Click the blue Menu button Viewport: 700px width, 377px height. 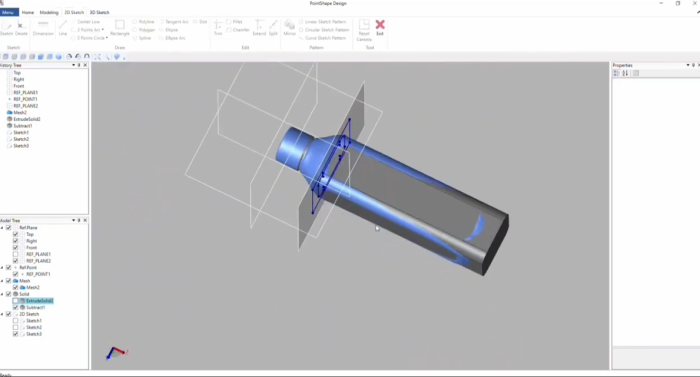click(x=8, y=13)
